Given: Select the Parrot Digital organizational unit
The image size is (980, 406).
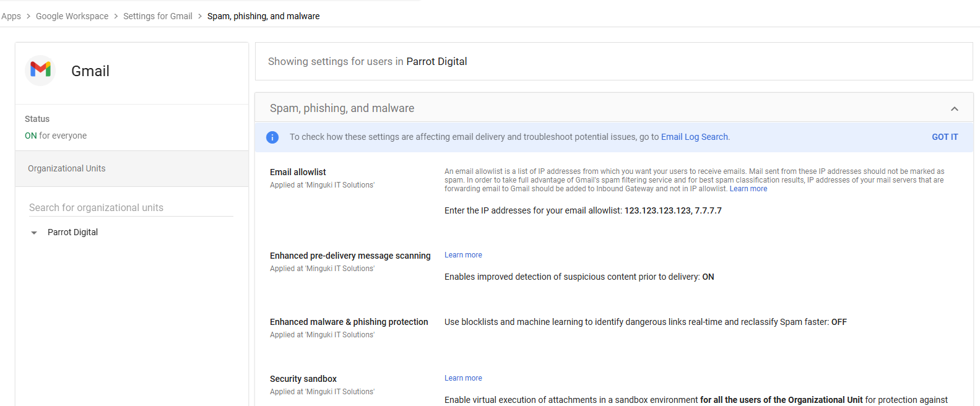Looking at the screenshot, I should tap(72, 232).
